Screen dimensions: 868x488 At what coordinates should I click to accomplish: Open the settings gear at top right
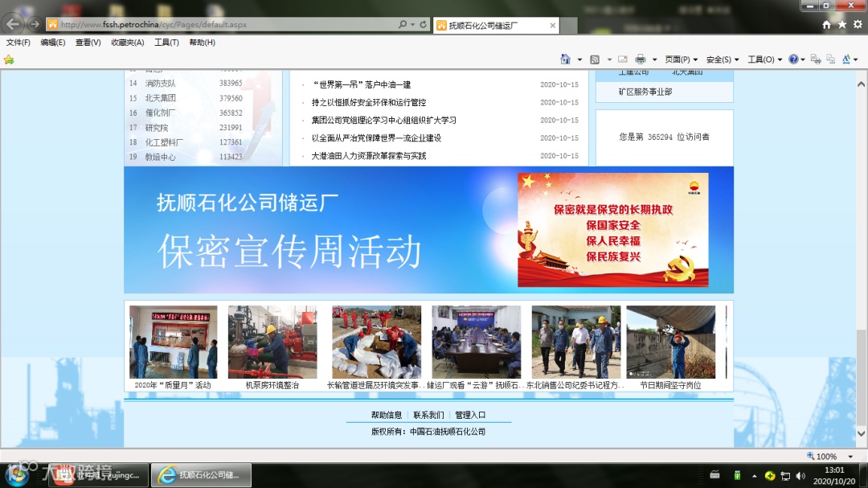[858, 24]
